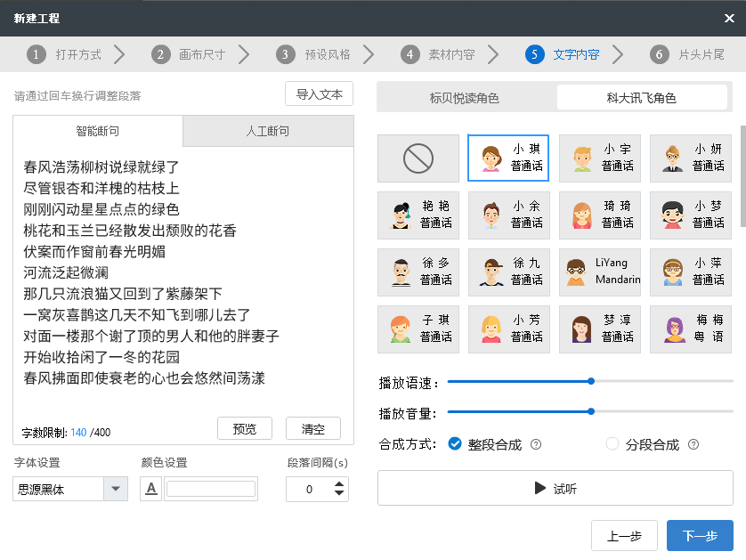The height and width of the screenshot is (560, 746).
Task: Click help icon next to 分段合成
Action: [x=693, y=444]
